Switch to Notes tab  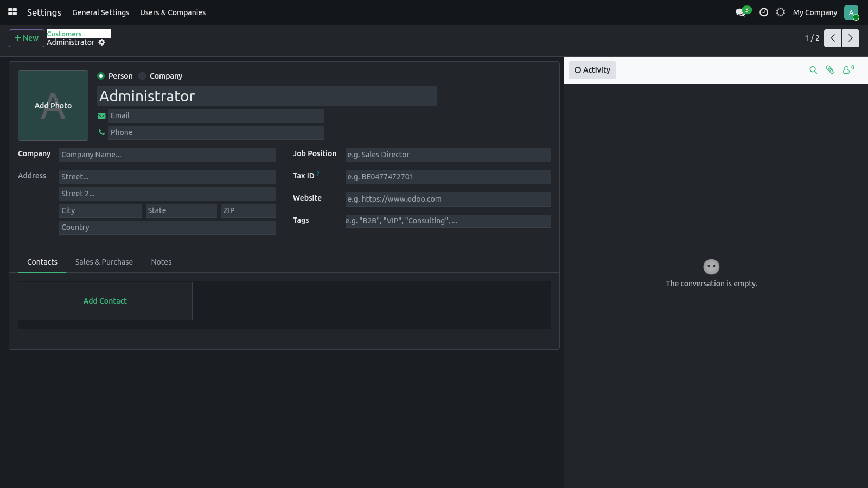161,262
